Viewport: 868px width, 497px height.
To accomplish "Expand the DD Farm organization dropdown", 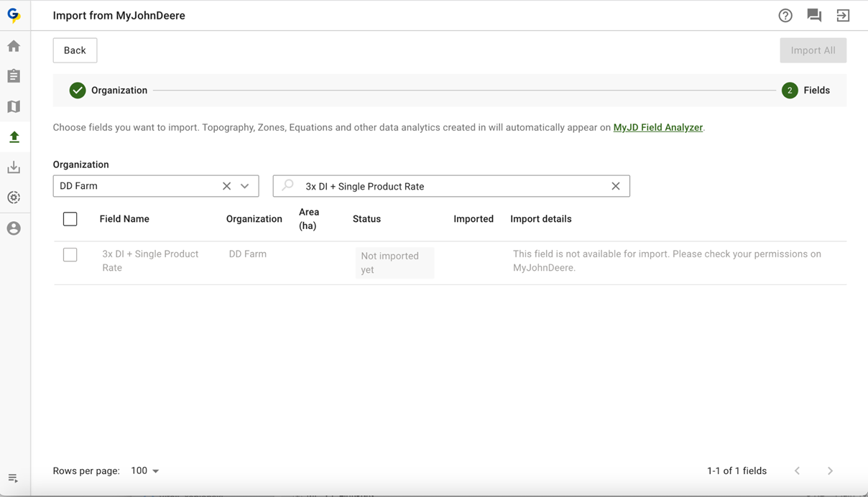I will [245, 186].
